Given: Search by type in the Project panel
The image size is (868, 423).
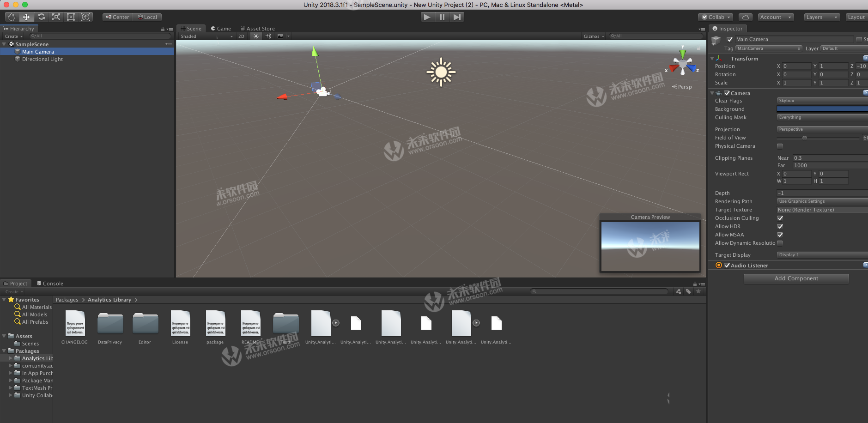Looking at the screenshot, I should pos(678,291).
